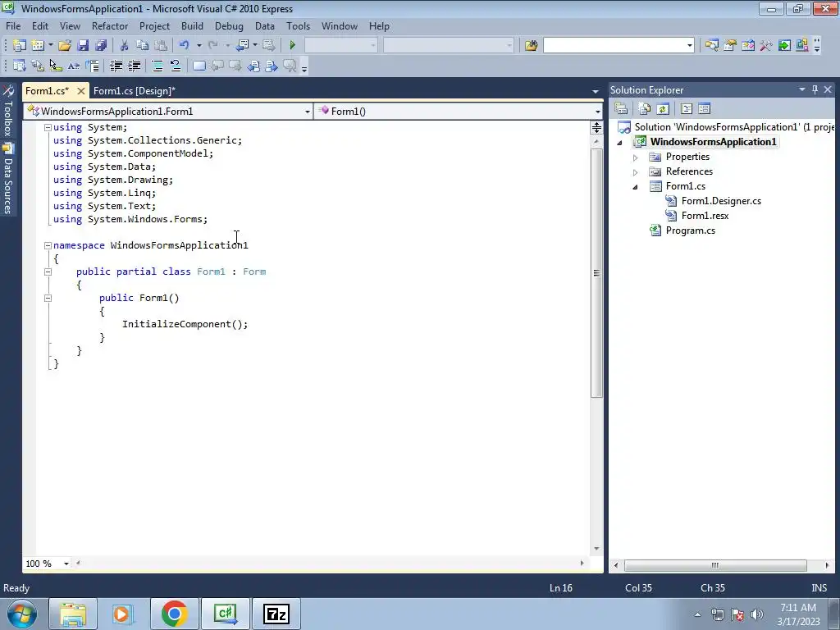The width and height of the screenshot is (840, 630).
Task: Select Program.cs in Solution Explorer
Action: 691,231
